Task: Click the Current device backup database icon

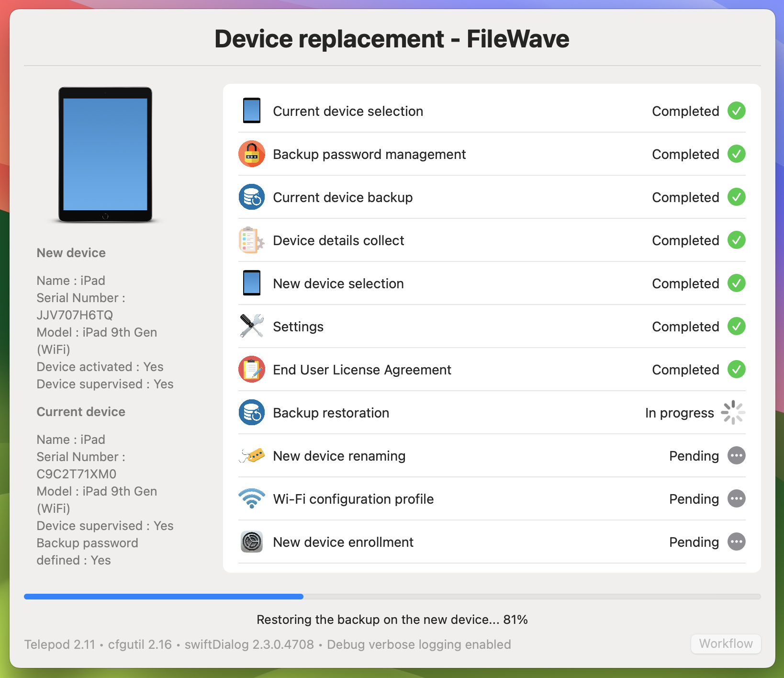Action: point(252,197)
